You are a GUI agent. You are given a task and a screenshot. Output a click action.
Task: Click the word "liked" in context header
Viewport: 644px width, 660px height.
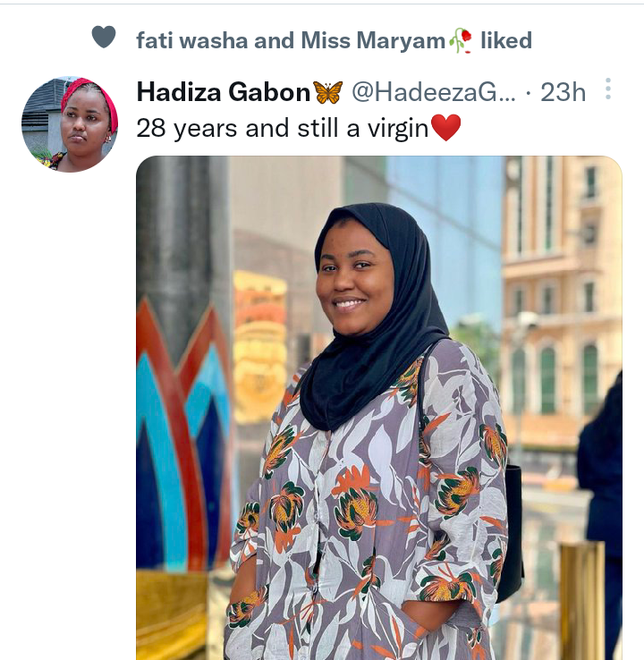(506, 41)
